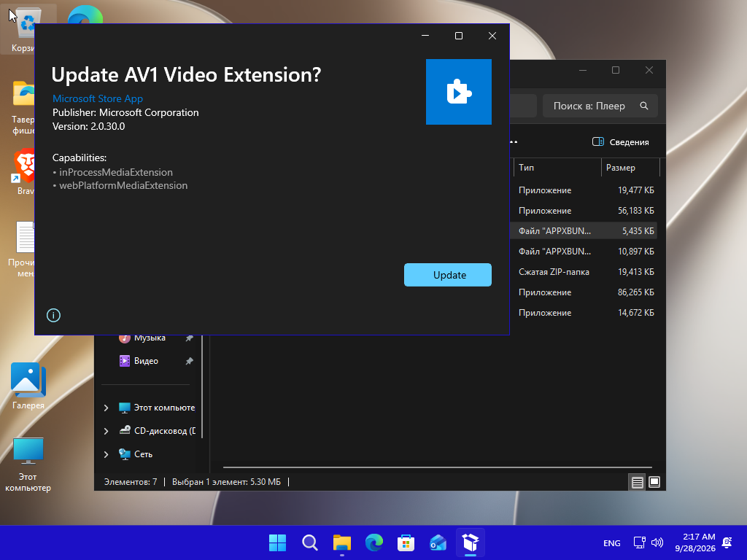Select the APPXBUN file row 5,435 КБ

tap(584, 231)
